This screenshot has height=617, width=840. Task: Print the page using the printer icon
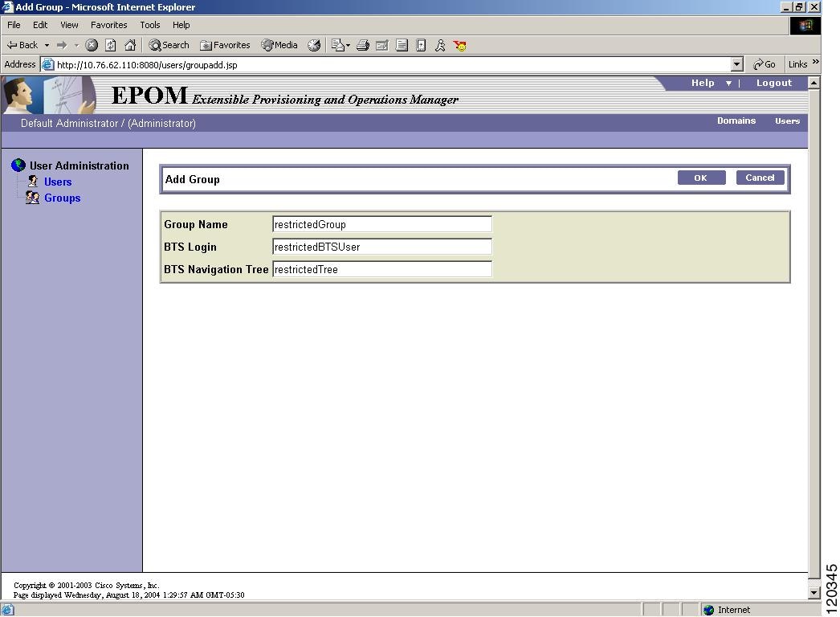coord(362,45)
